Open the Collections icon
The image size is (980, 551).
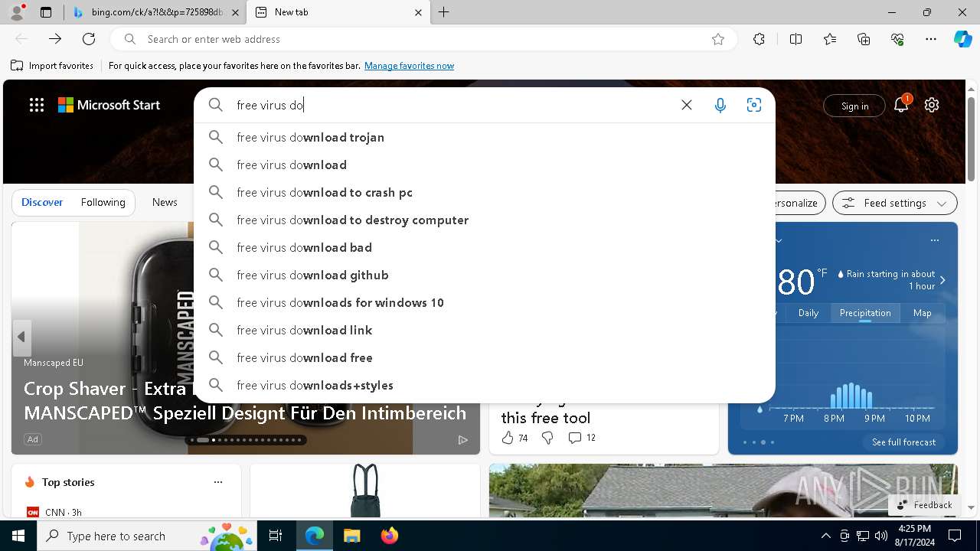coord(864,39)
